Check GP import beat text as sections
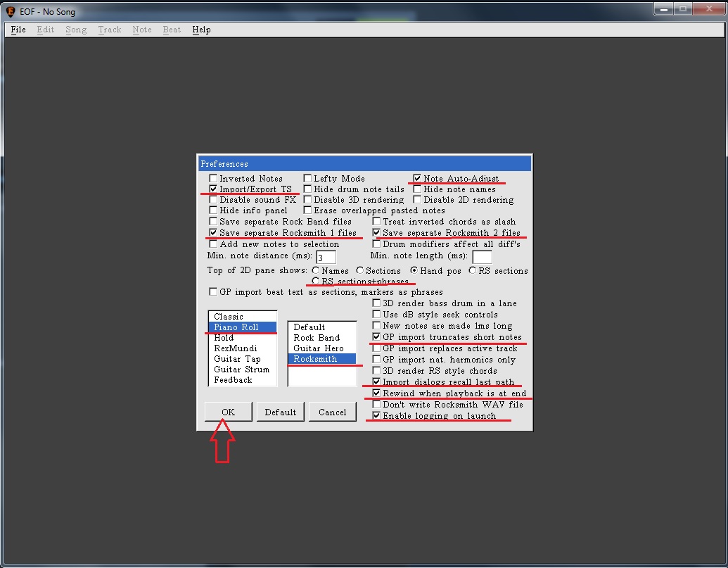The height and width of the screenshot is (568, 728). (x=213, y=291)
